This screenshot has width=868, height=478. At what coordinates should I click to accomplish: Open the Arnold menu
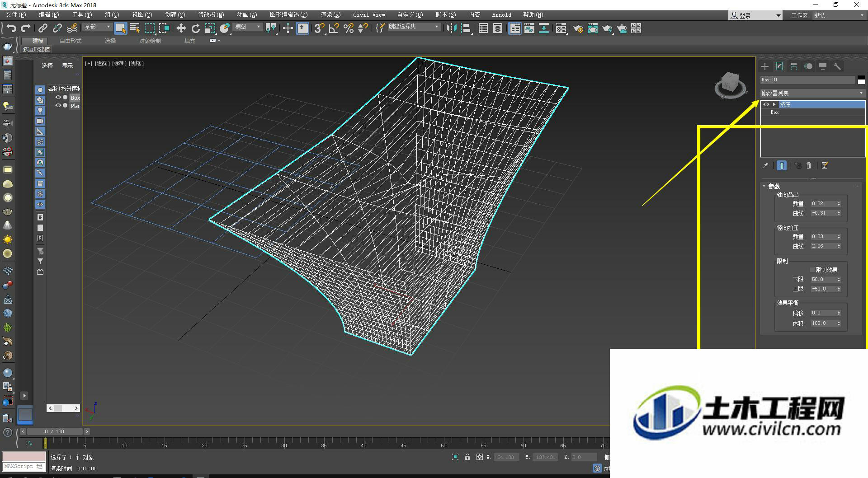[501, 15]
